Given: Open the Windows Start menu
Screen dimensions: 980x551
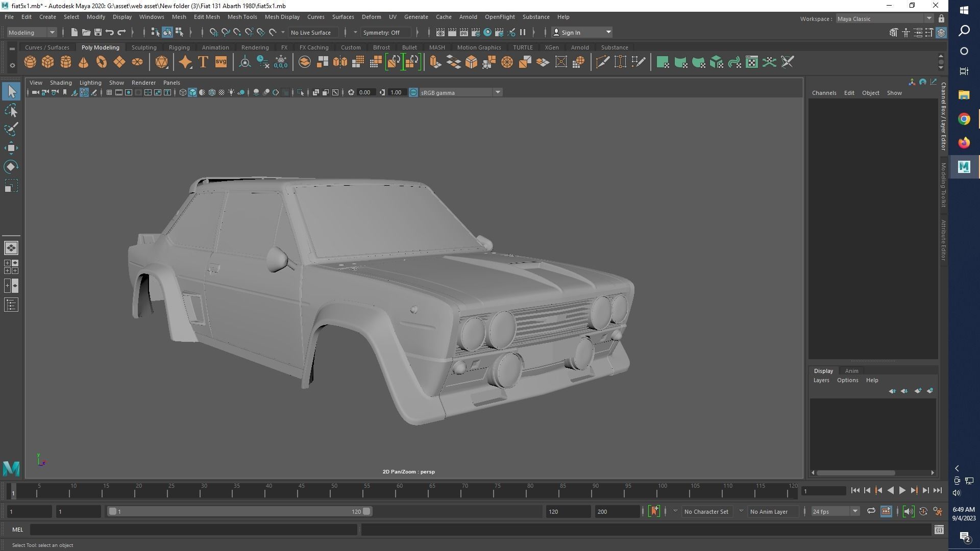Looking at the screenshot, I should pos(964,10).
